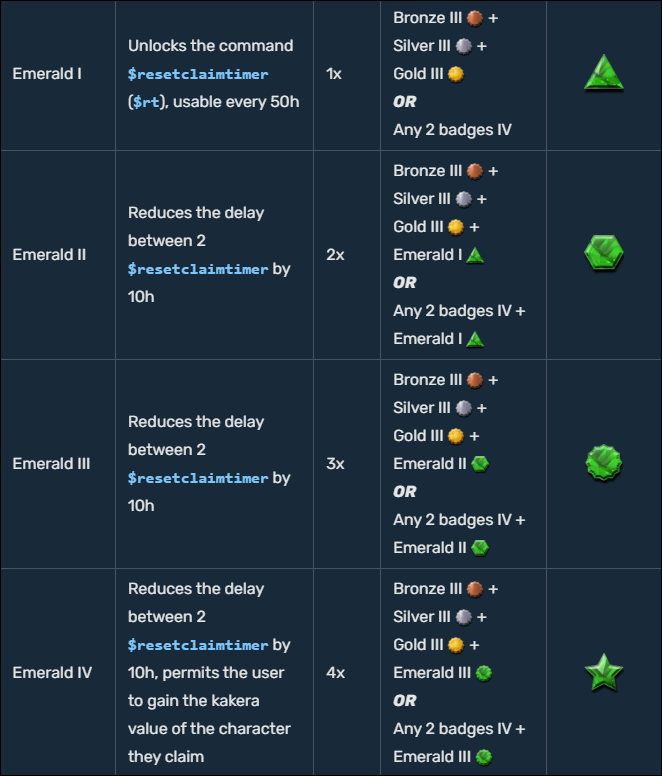This screenshot has height=776, width=662.
Task: Select Silver III icon in Emerald II row
Action: [x=463, y=199]
